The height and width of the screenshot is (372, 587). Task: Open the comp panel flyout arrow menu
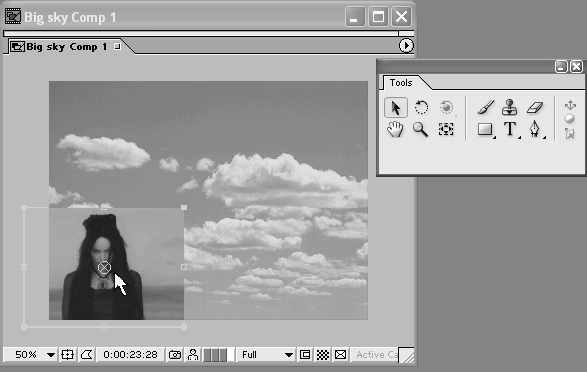point(406,46)
